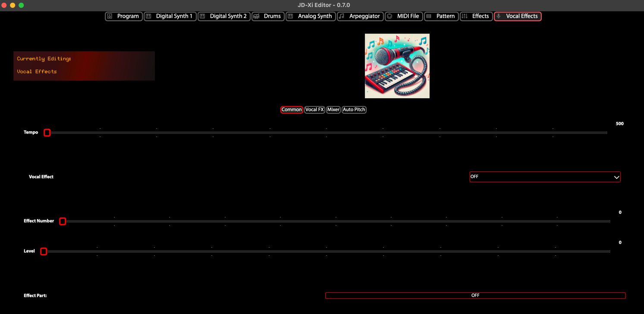The height and width of the screenshot is (314, 644).
Task: Click the keyboard icon beside Analog Synth
Action: pyautogui.click(x=291, y=16)
